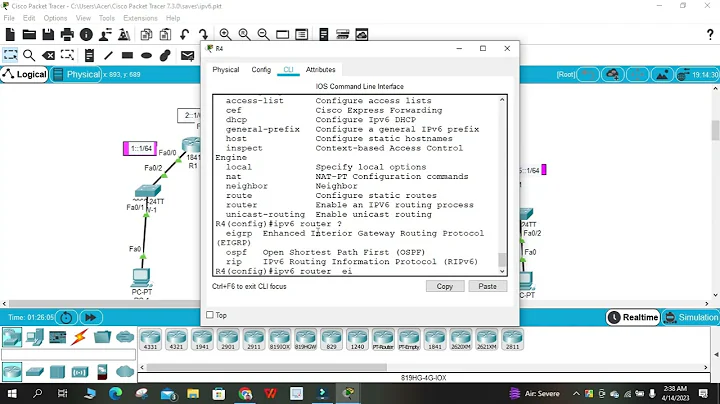The width and height of the screenshot is (720, 404).
Task: Zoom out of the workspace
Action: click(x=264, y=34)
